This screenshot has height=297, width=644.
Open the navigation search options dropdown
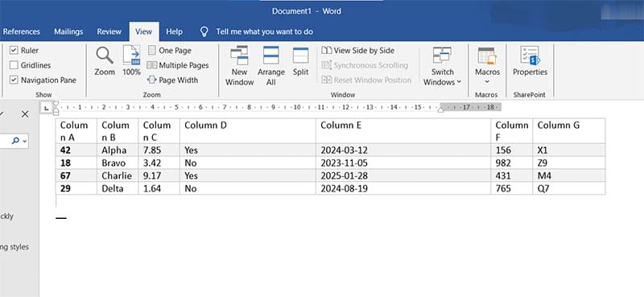click(26, 141)
